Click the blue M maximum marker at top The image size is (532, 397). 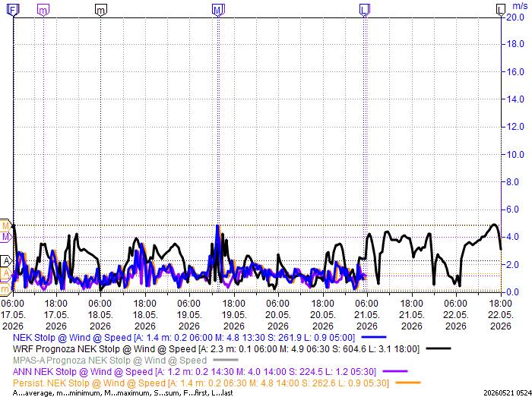pyautogui.click(x=218, y=10)
